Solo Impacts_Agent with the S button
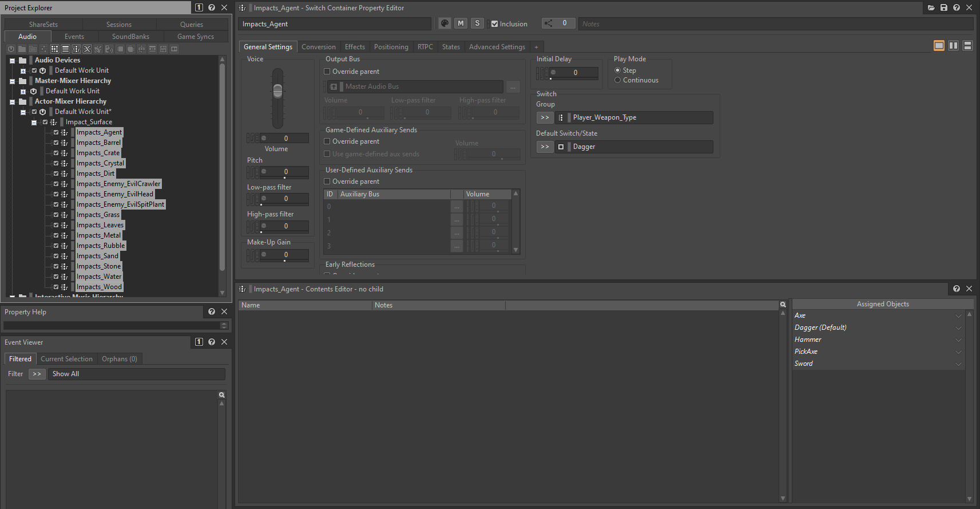Viewport: 980px width, 509px height. point(477,23)
